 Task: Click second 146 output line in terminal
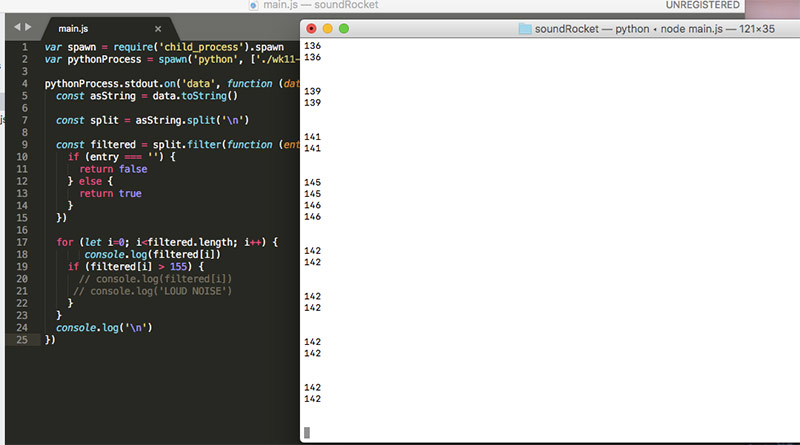tap(312, 216)
